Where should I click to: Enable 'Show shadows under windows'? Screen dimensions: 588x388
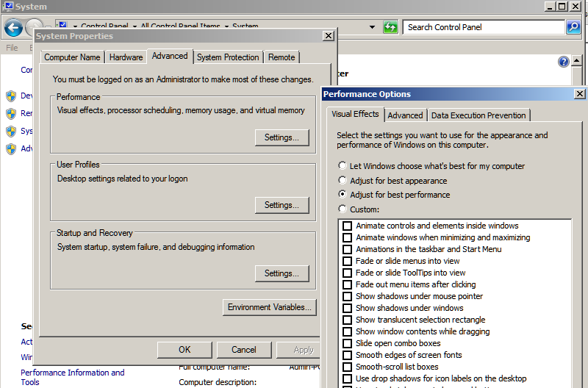point(347,308)
